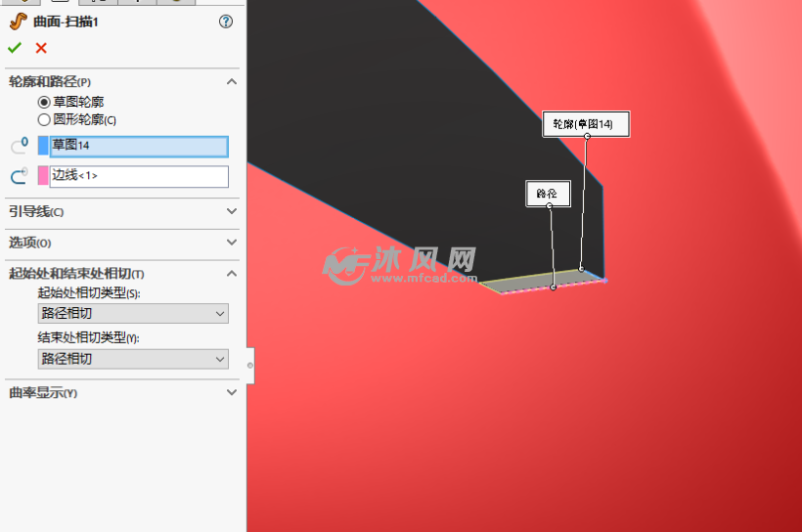The image size is (802, 532).
Task: Expand the 选项(O) section
Action: tap(232, 242)
